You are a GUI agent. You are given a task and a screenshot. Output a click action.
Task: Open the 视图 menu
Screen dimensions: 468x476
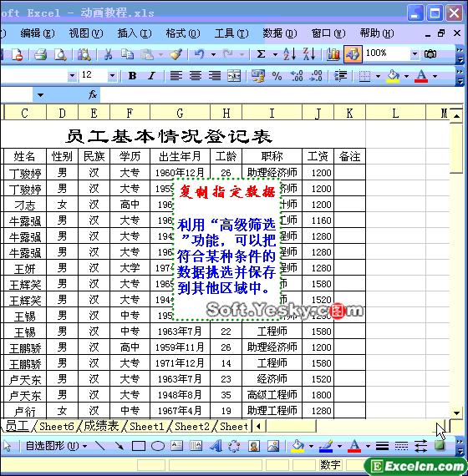coord(86,33)
